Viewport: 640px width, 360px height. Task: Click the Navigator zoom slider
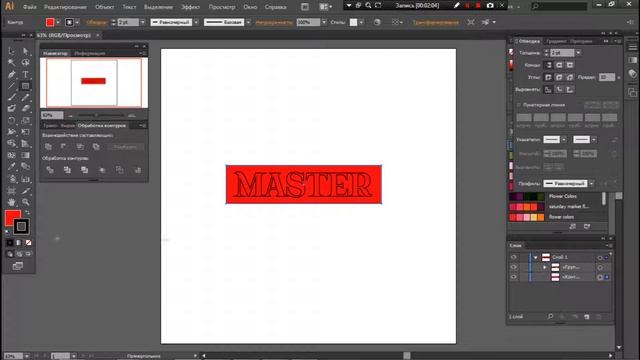[101, 116]
